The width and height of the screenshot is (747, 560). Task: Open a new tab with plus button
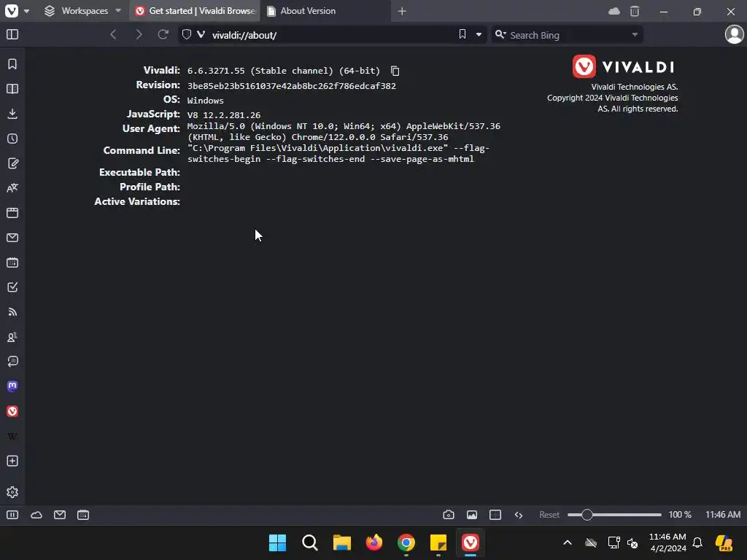click(402, 11)
